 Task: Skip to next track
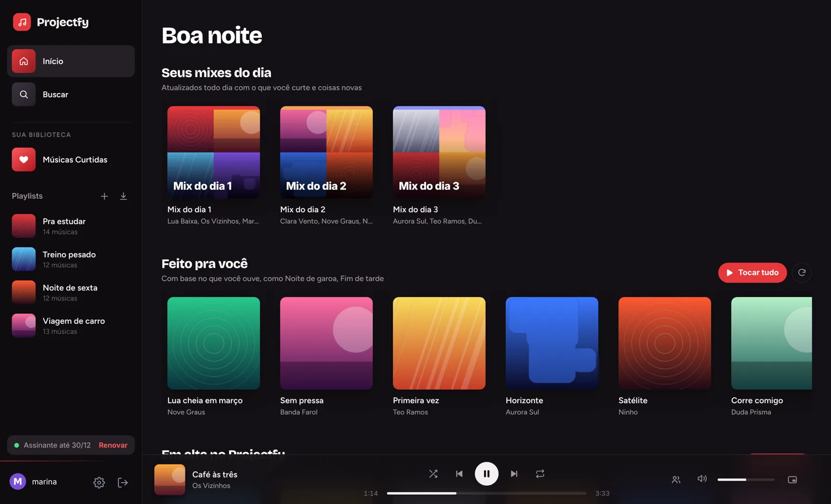pos(514,474)
